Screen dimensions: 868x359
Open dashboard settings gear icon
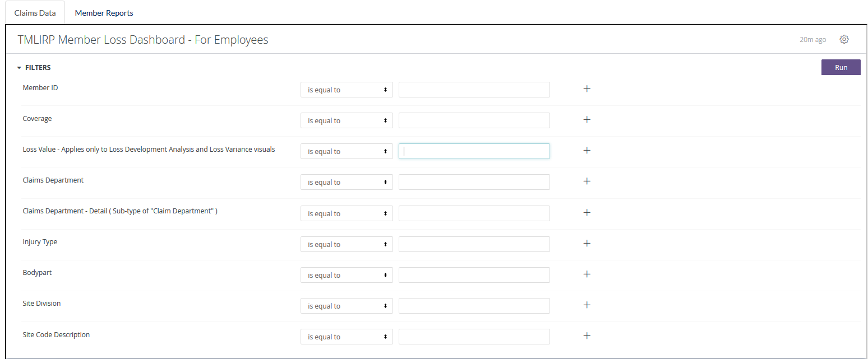[844, 39]
